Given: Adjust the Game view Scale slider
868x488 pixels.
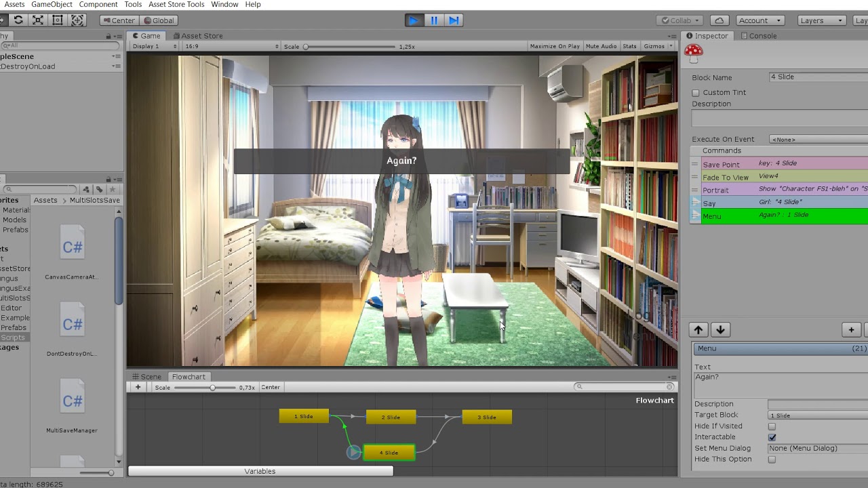Looking at the screenshot, I should coord(350,47).
